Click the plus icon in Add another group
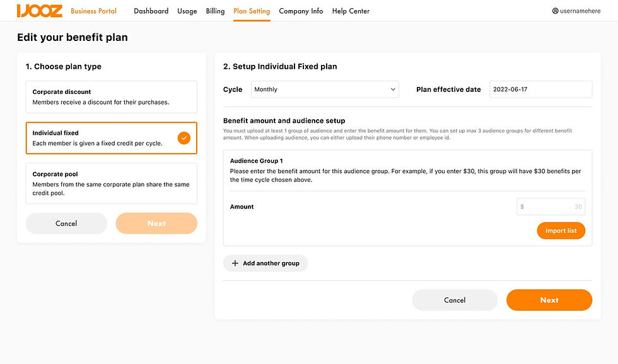Screen dimensions: 618x364 pyautogui.click(x=235, y=263)
